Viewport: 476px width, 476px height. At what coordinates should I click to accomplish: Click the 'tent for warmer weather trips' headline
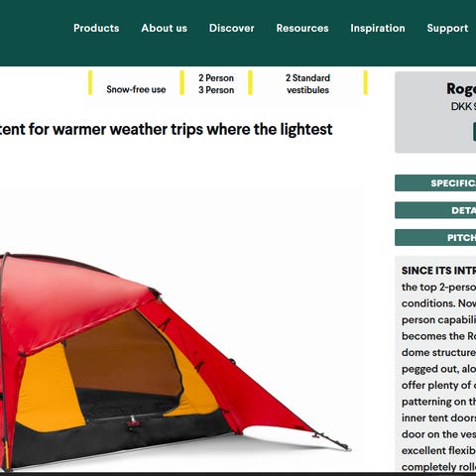[166, 129]
